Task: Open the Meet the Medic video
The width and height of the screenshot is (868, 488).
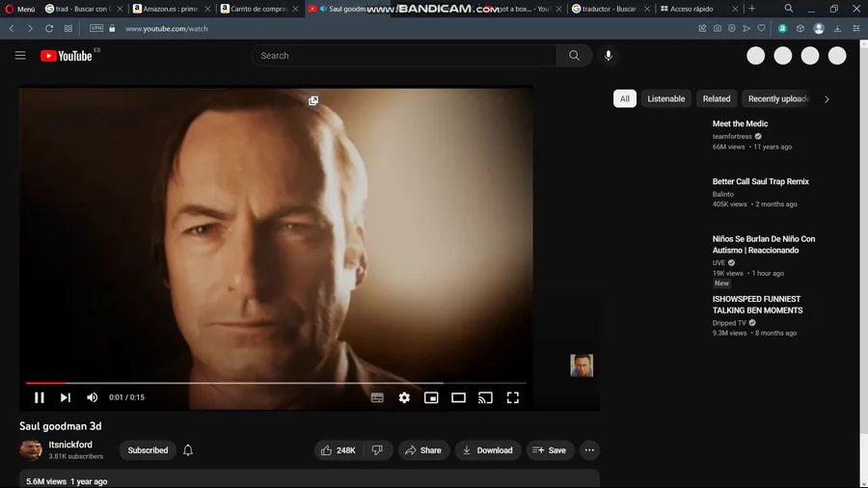Action: (740, 123)
